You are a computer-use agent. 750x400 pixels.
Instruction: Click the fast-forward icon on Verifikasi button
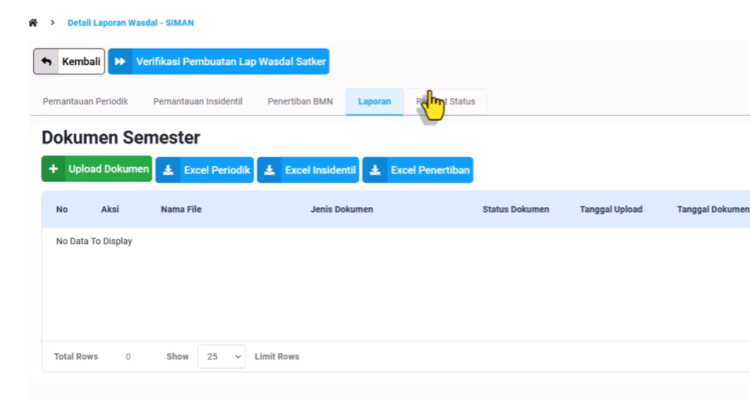pyautogui.click(x=120, y=61)
